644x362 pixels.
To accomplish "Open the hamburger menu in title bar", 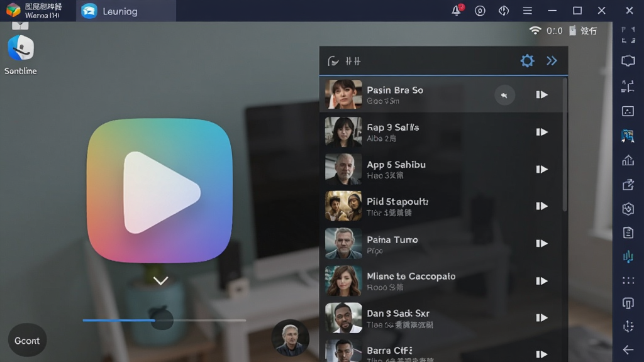I will click(528, 11).
